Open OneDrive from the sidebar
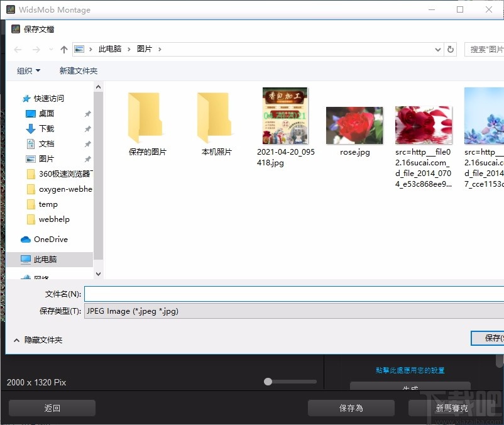Screen dimensions: 504x425 50,239
